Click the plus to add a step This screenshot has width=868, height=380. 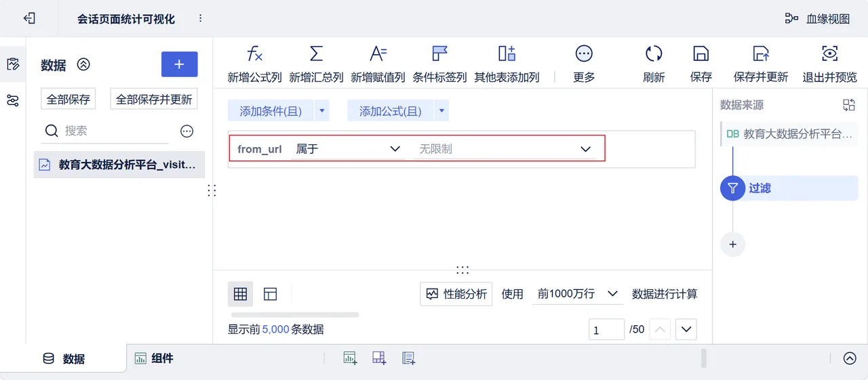[732, 244]
